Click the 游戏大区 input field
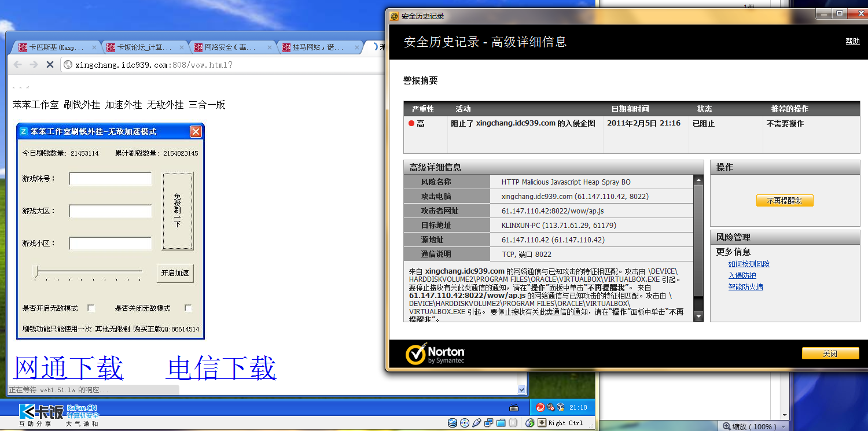The image size is (868, 431). (111, 211)
